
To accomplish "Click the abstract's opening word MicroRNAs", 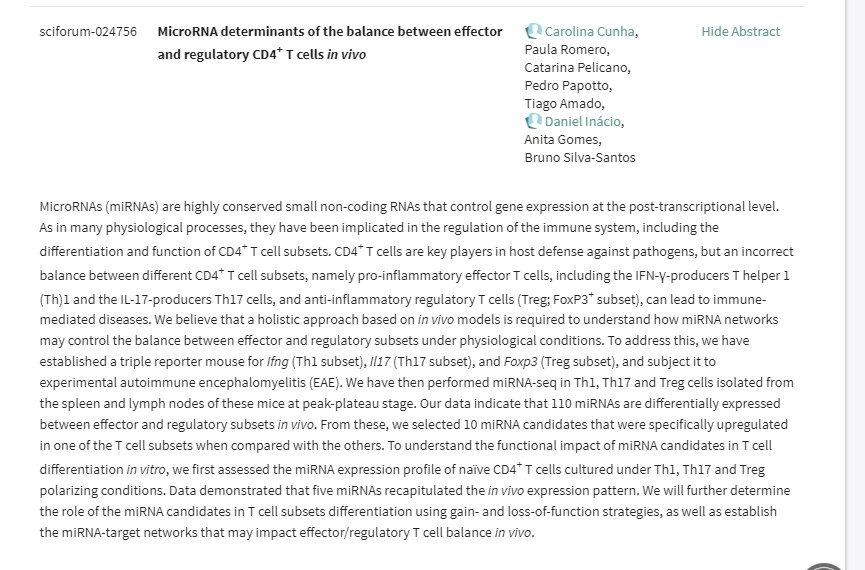I will [x=74, y=206].
